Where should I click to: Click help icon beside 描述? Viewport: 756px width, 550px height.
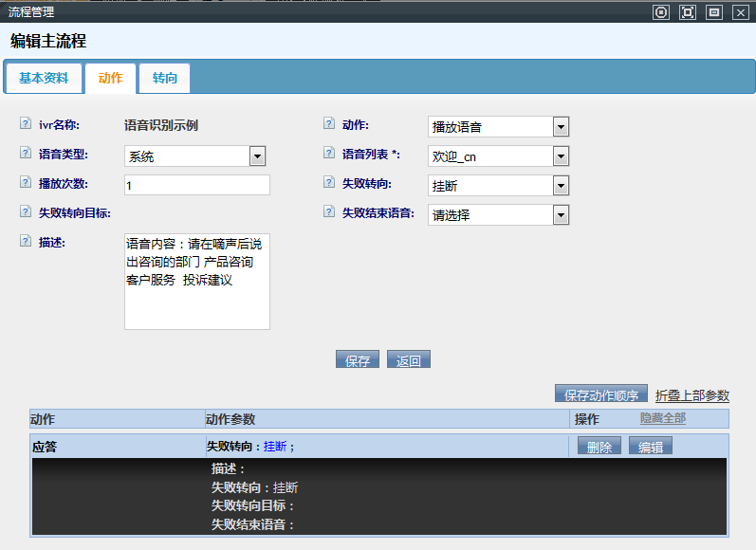pos(26,242)
